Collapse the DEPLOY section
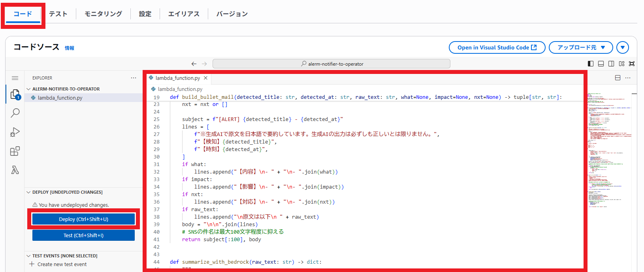Image resolution: width=644 pixels, height=272 pixels. (x=28, y=192)
